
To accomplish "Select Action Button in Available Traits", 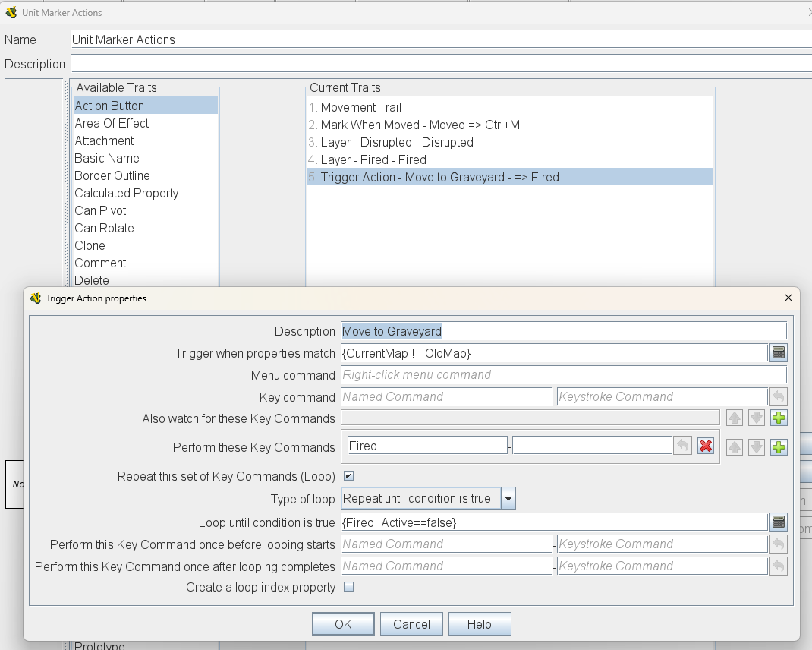I will point(146,106).
